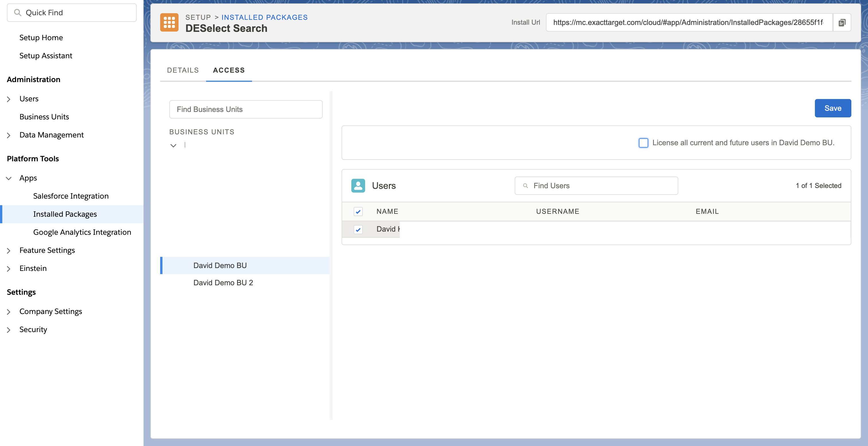Sort by the EMAIL column header
Image resolution: width=868 pixels, height=446 pixels.
(x=707, y=211)
